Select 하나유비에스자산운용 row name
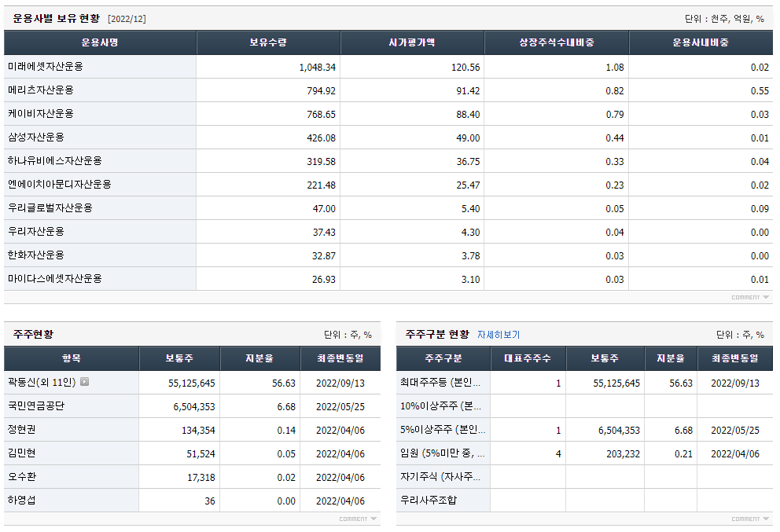The image size is (780, 532). click(55, 160)
